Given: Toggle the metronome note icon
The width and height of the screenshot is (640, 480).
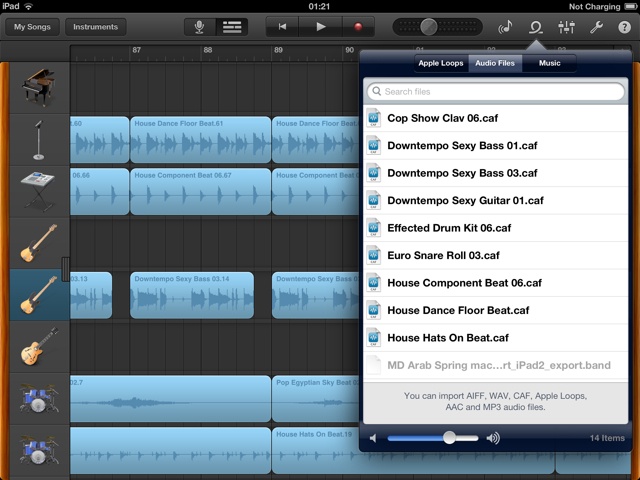Looking at the screenshot, I should (x=505, y=27).
